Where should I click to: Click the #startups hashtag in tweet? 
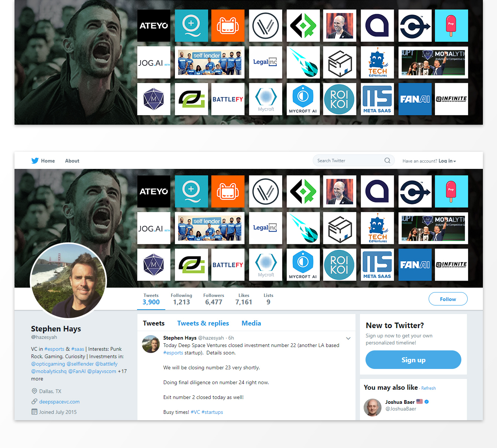(x=212, y=412)
